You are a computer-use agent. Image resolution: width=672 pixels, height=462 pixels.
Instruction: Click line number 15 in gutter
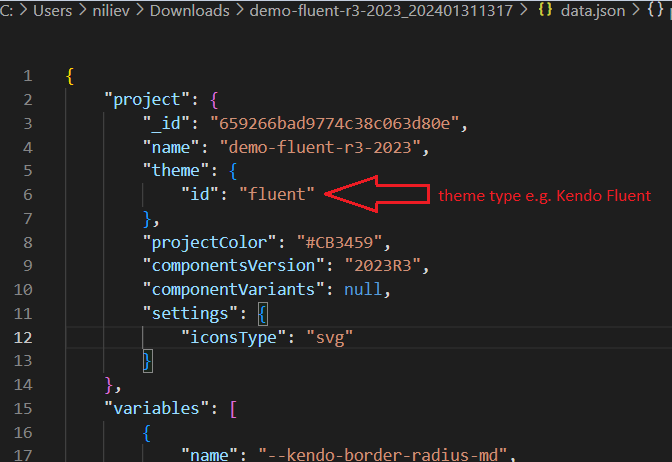coord(23,408)
